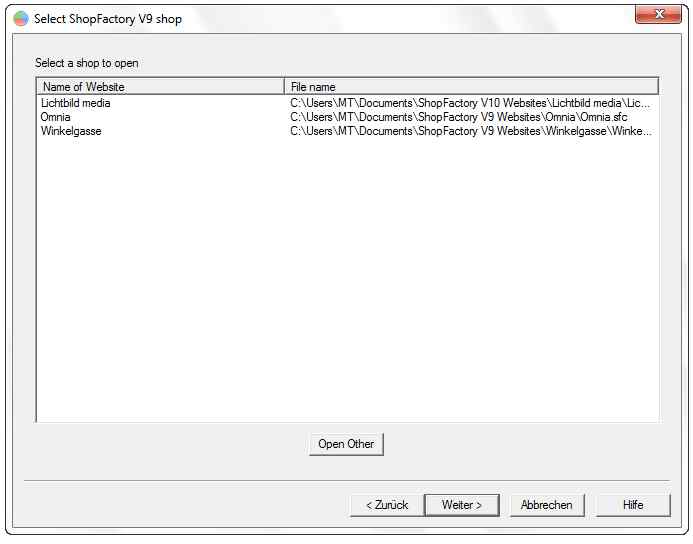Click the ShopFactory icon in title bar
693x544 pixels.
21,18
